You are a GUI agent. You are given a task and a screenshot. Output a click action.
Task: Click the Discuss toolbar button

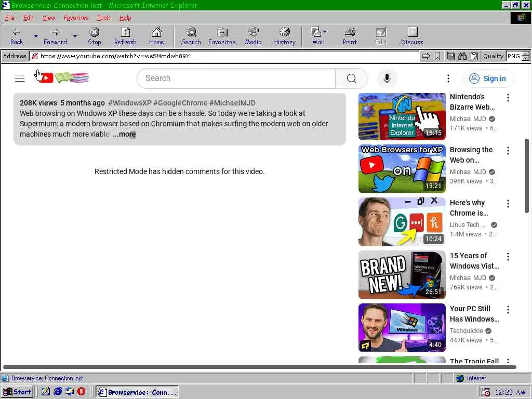coord(412,36)
